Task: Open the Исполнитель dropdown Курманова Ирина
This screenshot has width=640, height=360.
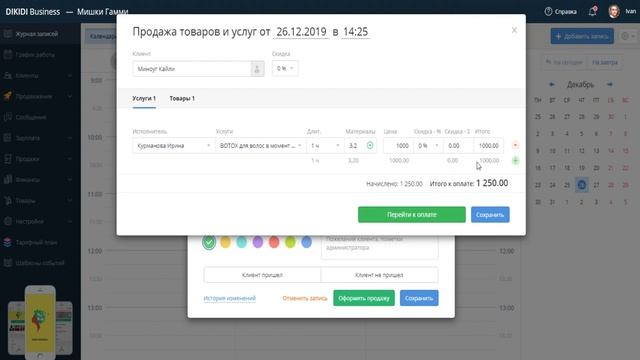Action: tap(173, 146)
